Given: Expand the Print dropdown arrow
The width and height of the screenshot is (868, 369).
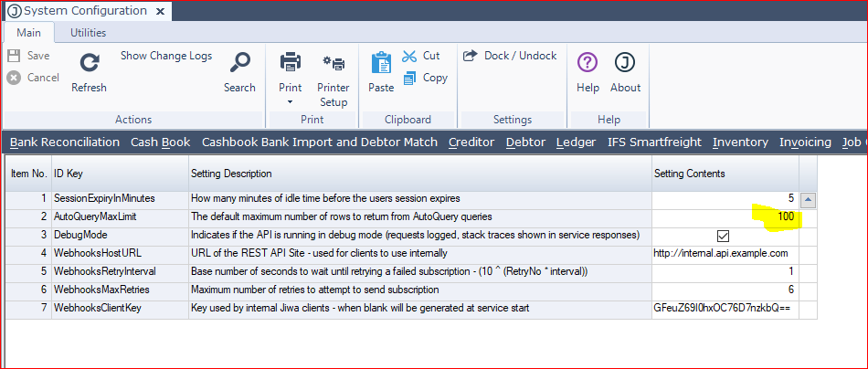Looking at the screenshot, I should 291,101.
